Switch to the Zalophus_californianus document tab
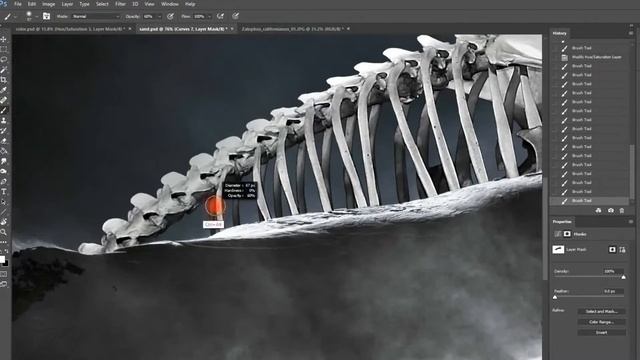 coord(292,29)
